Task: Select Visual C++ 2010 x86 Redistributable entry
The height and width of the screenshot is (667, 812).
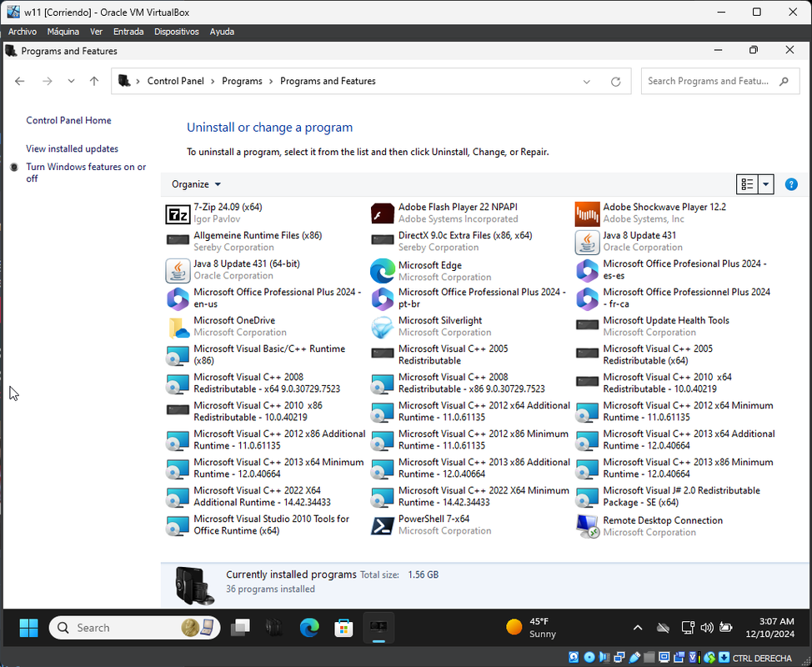Action: [266, 412]
